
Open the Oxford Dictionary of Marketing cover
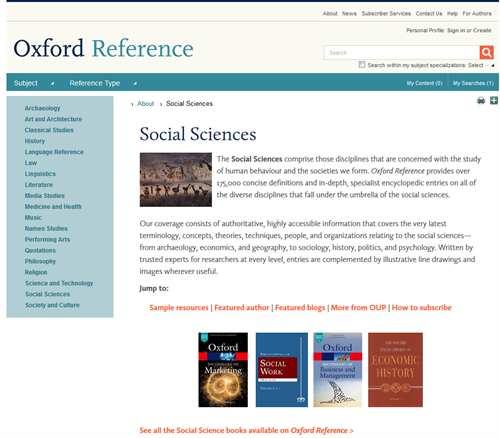point(223,370)
